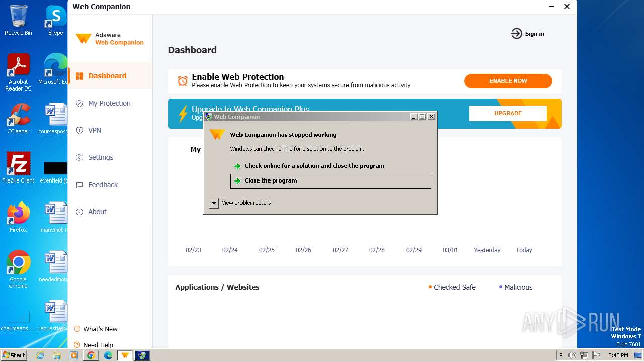Open the Dashboard sidebar item
Viewport: 644px width, 362px height.
[110, 76]
